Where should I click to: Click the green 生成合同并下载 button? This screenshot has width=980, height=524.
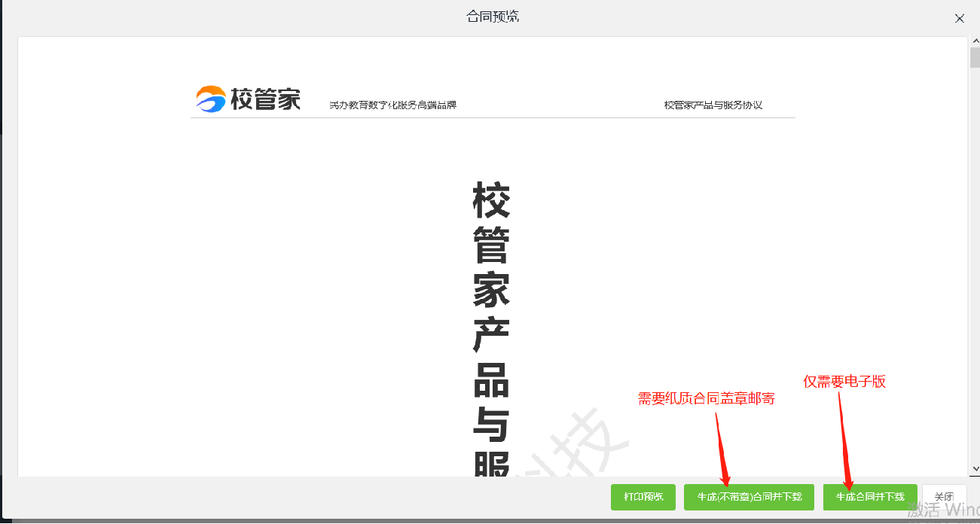point(870,497)
